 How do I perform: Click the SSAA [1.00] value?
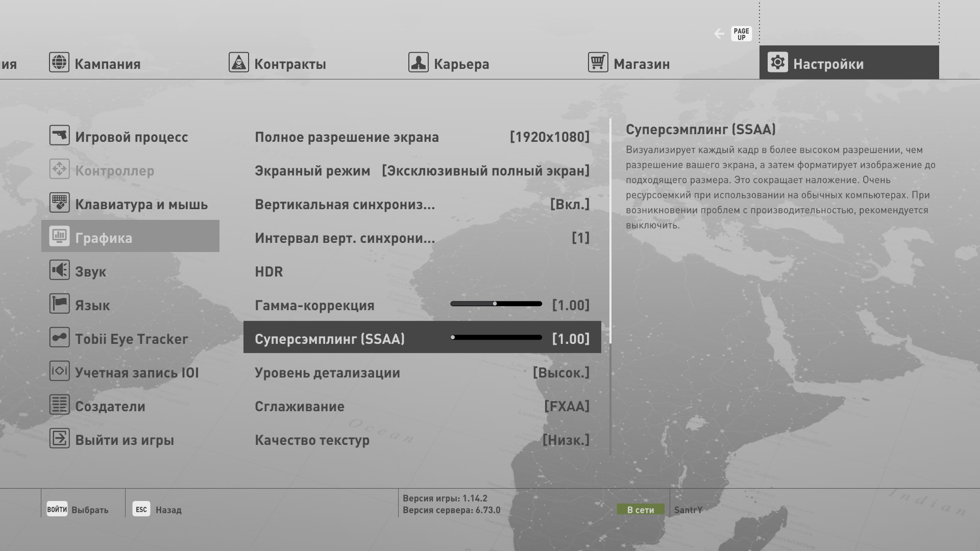[x=571, y=339]
